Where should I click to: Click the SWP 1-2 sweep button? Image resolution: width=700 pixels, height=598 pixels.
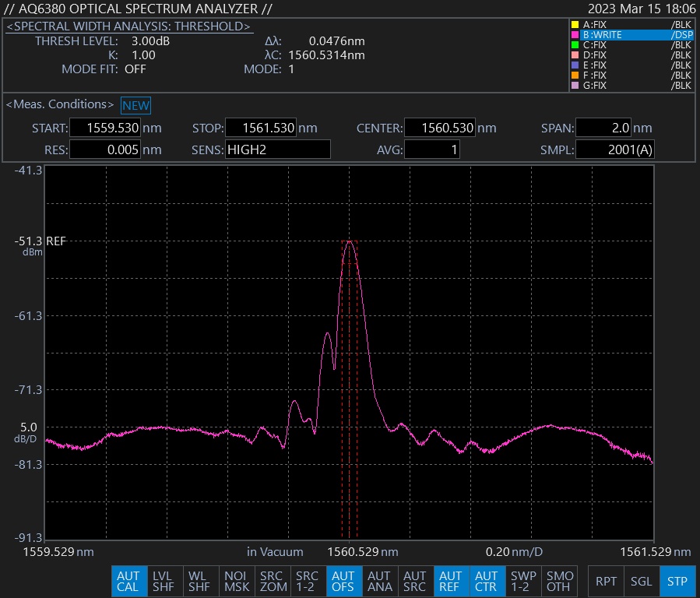[x=522, y=581]
